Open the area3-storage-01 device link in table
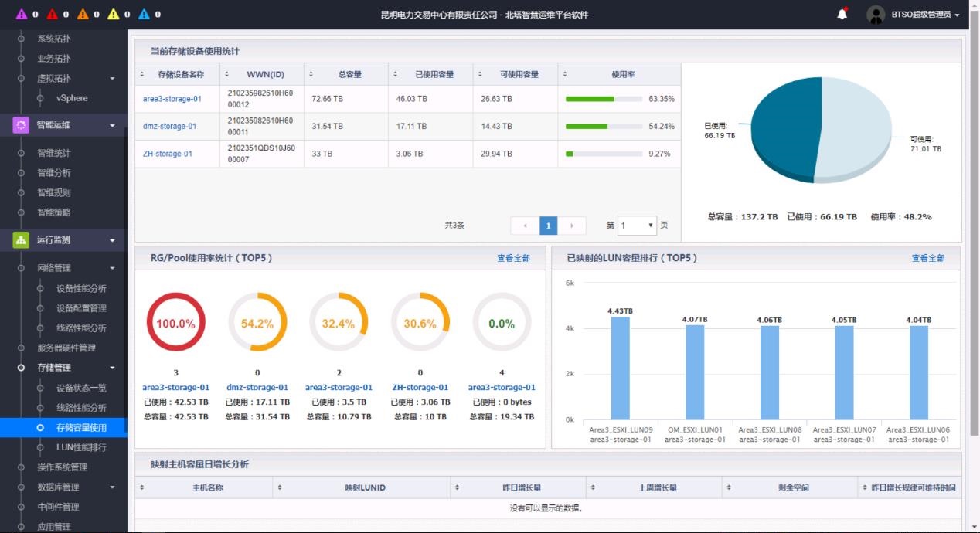The image size is (980, 533). point(172,99)
